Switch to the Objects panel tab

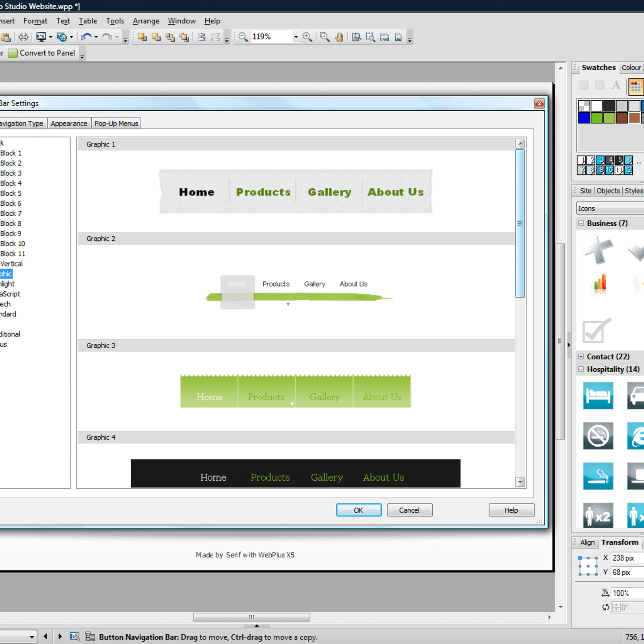(x=608, y=191)
